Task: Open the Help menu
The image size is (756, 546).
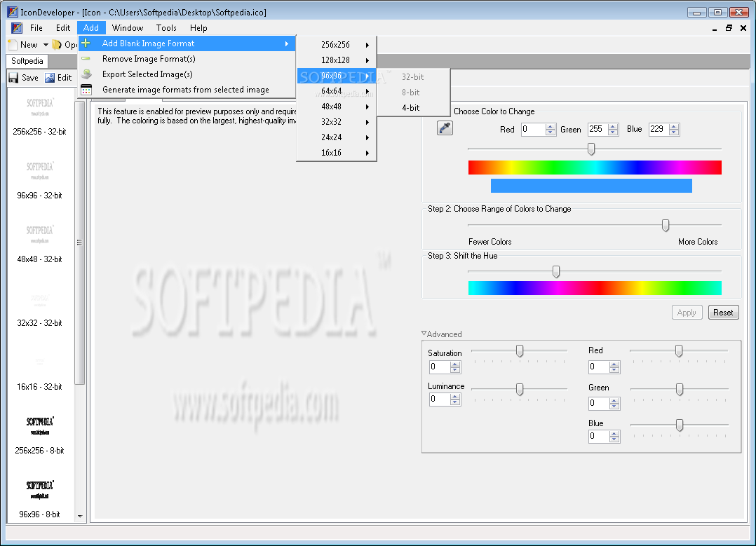Action: [x=198, y=28]
